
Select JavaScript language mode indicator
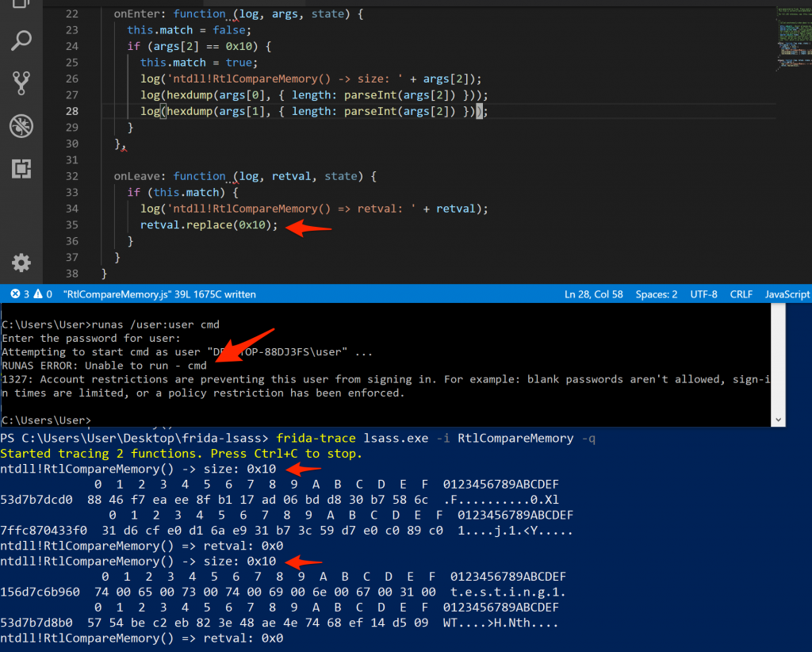coord(787,294)
